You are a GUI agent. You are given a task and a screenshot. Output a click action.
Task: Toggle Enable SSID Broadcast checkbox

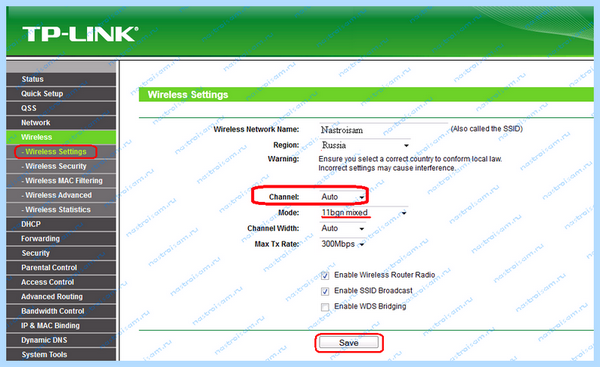(x=325, y=291)
